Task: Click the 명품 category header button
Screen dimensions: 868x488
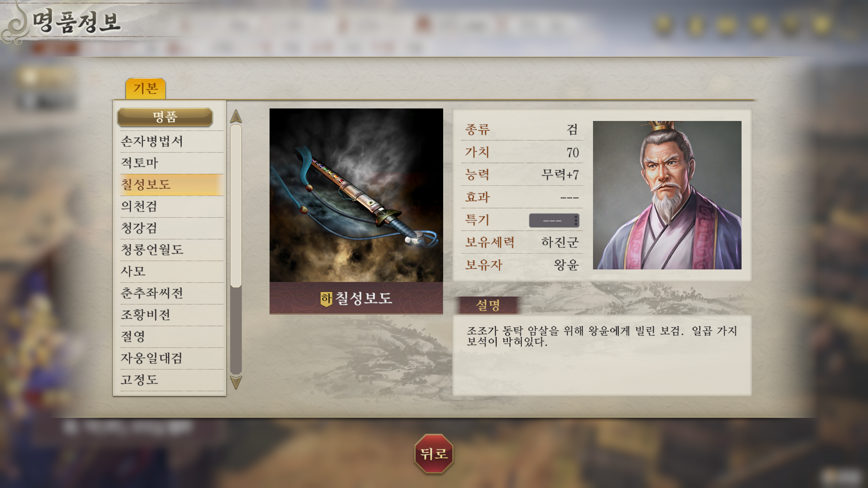Action: click(165, 117)
